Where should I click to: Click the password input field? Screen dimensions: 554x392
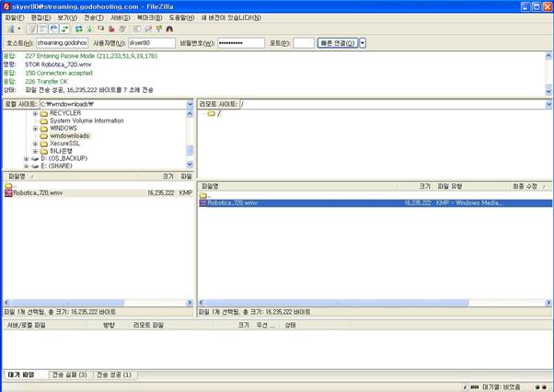pyautogui.click(x=241, y=43)
